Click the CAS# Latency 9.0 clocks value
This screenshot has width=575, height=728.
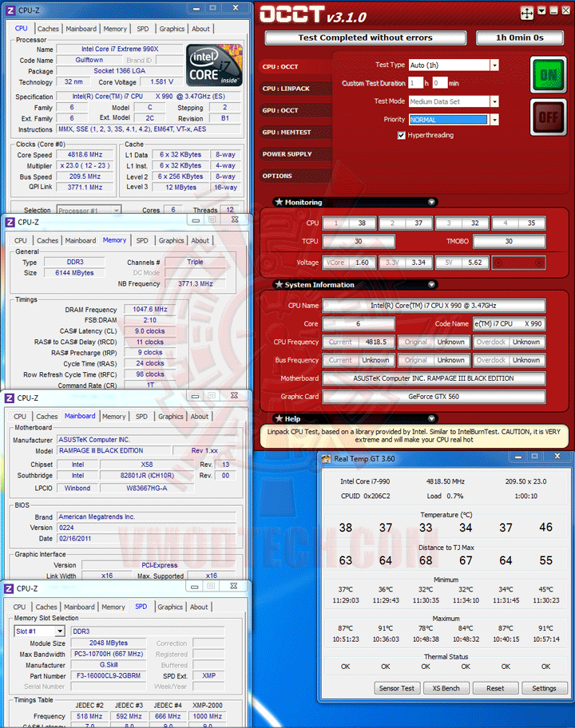pyautogui.click(x=149, y=331)
